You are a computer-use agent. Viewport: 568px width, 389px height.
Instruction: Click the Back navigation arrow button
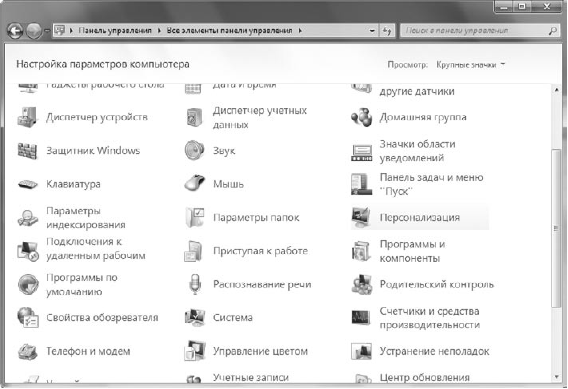[15, 31]
